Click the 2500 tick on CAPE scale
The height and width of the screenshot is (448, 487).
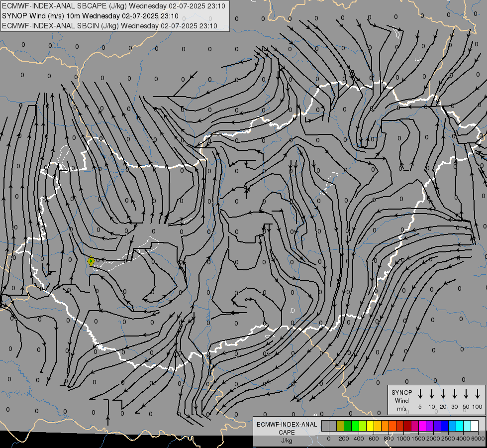[x=448, y=439]
